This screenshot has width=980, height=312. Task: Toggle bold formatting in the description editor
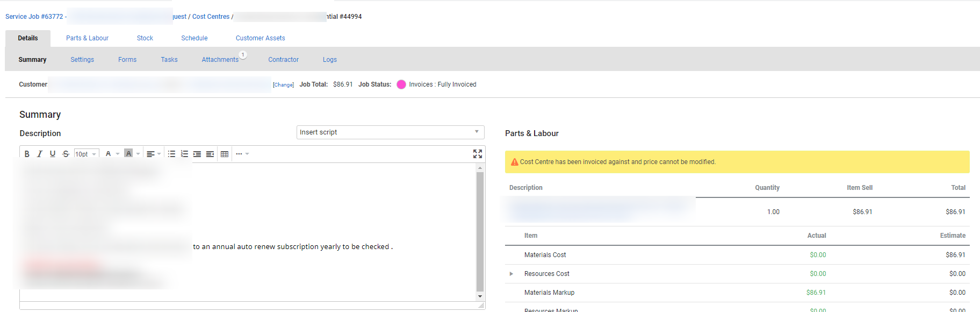tap(27, 154)
